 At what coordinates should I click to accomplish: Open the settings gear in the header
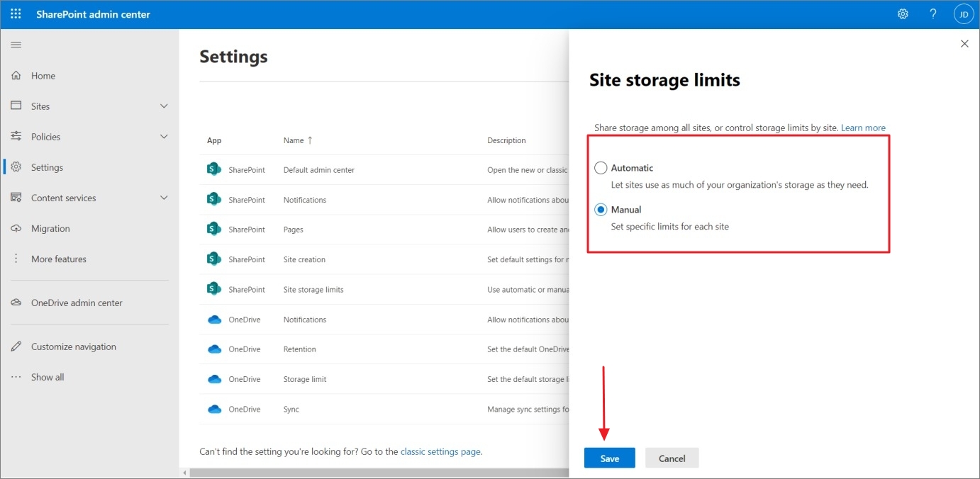903,14
